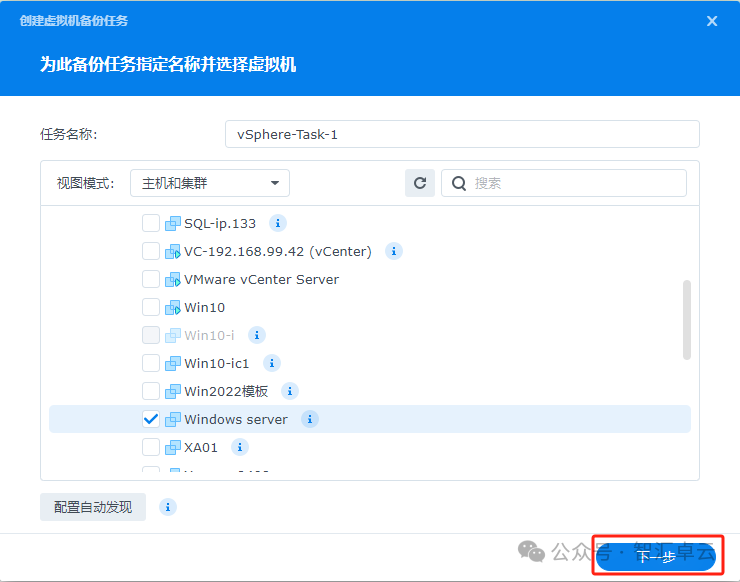The height and width of the screenshot is (582, 740).
Task: Click the Win10-ic1 label text
Action: (217, 363)
